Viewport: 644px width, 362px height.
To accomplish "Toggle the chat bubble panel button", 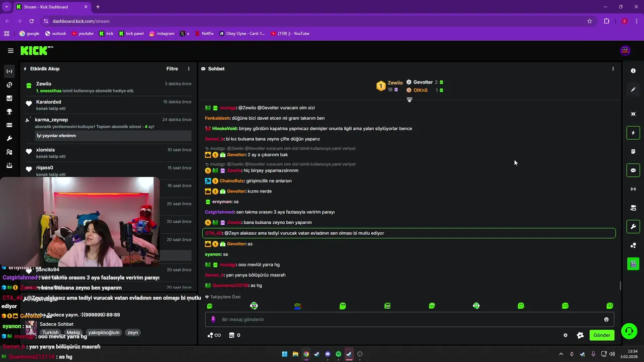I will coord(633,170).
